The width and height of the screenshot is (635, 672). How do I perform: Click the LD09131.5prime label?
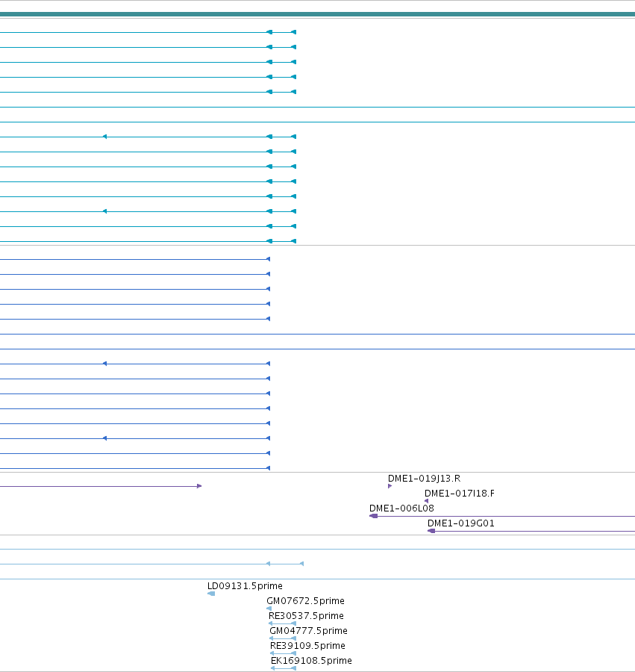[245, 586]
